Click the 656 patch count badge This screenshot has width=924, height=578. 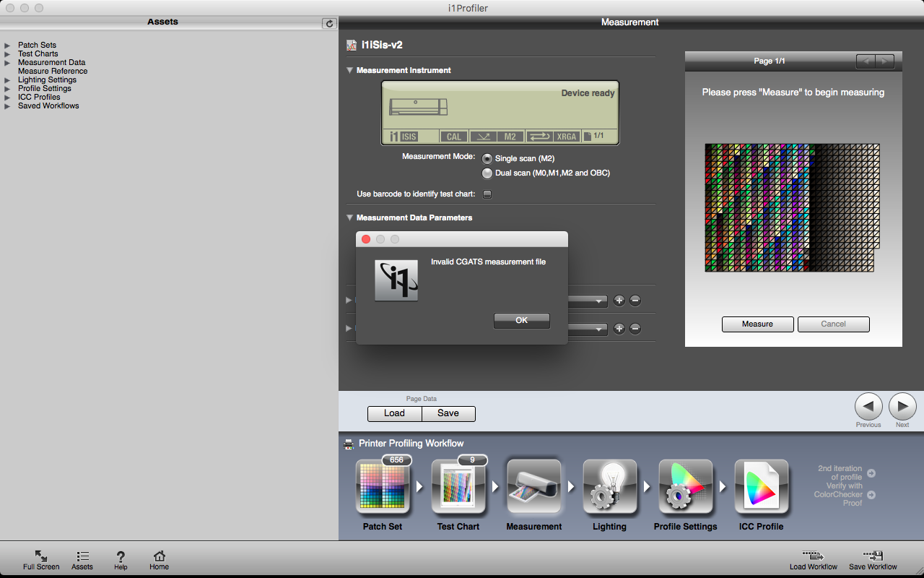tap(396, 460)
